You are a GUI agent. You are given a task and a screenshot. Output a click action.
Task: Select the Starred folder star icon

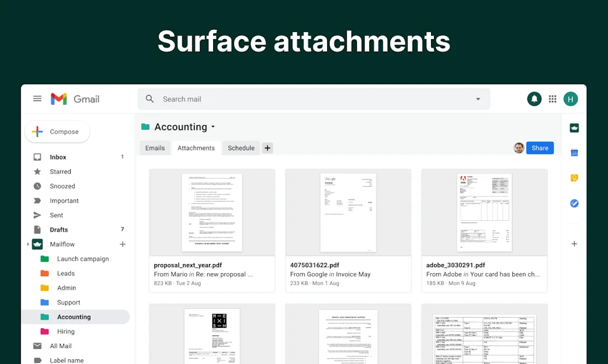point(37,171)
